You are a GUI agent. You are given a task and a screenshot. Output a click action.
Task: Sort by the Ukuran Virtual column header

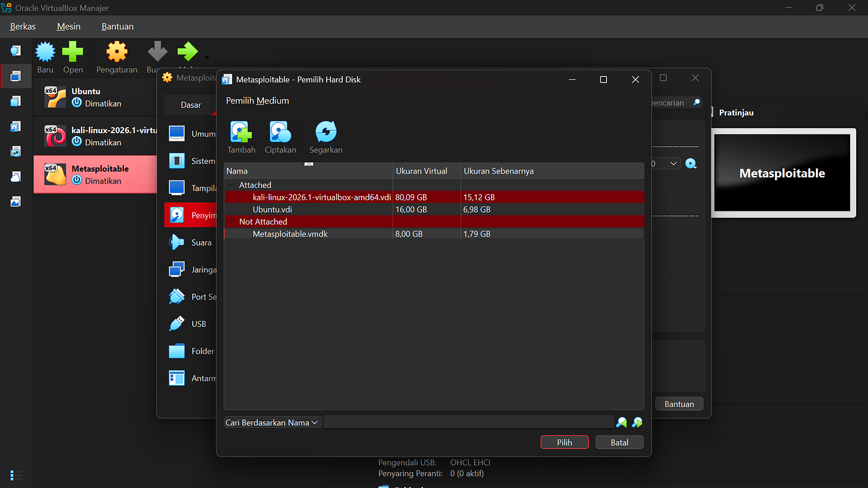pos(427,171)
